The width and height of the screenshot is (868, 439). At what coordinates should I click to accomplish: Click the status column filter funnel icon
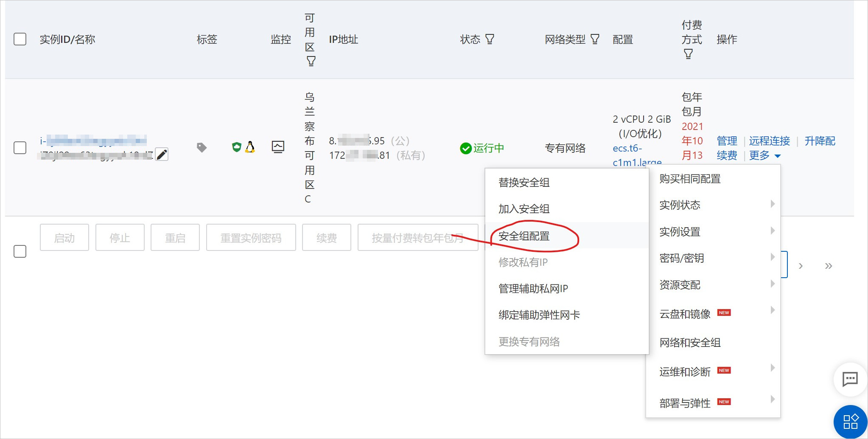pyautogui.click(x=490, y=39)
